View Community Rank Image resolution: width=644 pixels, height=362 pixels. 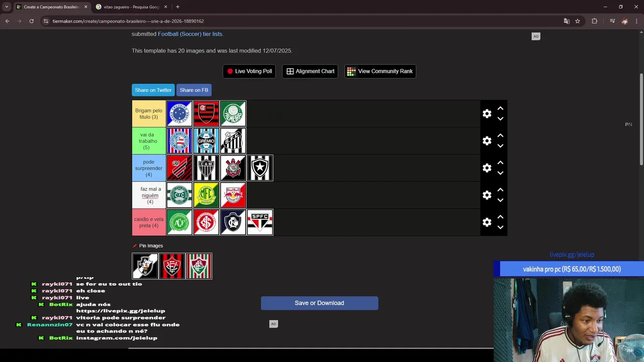[x=380, y=71]
